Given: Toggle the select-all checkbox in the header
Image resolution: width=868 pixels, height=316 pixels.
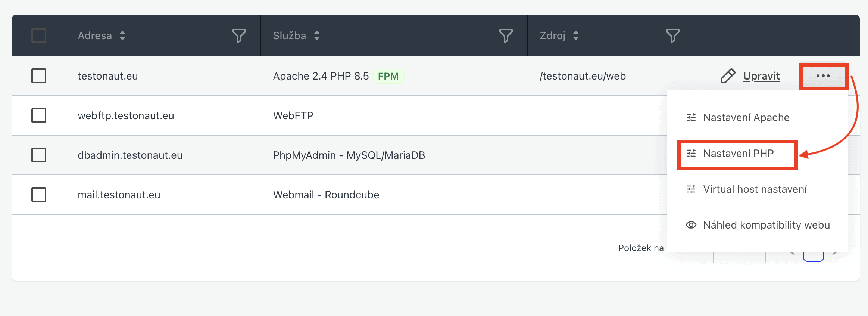Looking at the screenshot, I should [39, 35].
